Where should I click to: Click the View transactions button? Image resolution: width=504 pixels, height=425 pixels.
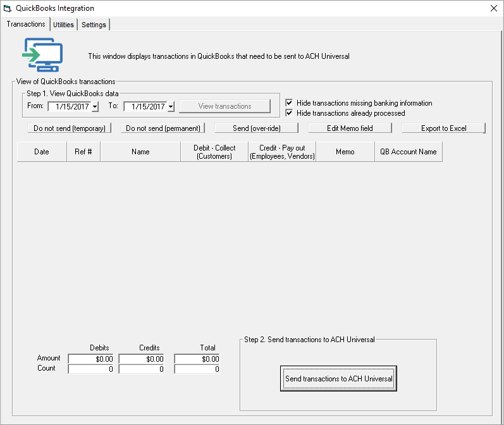(224, 106)
